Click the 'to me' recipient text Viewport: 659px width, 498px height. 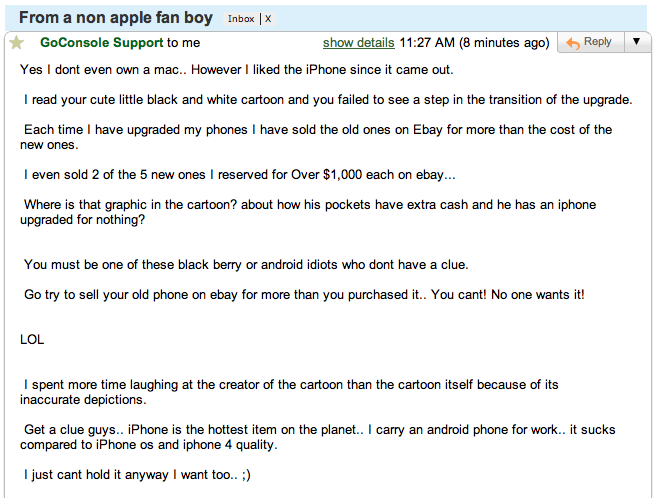pos(184,43)
